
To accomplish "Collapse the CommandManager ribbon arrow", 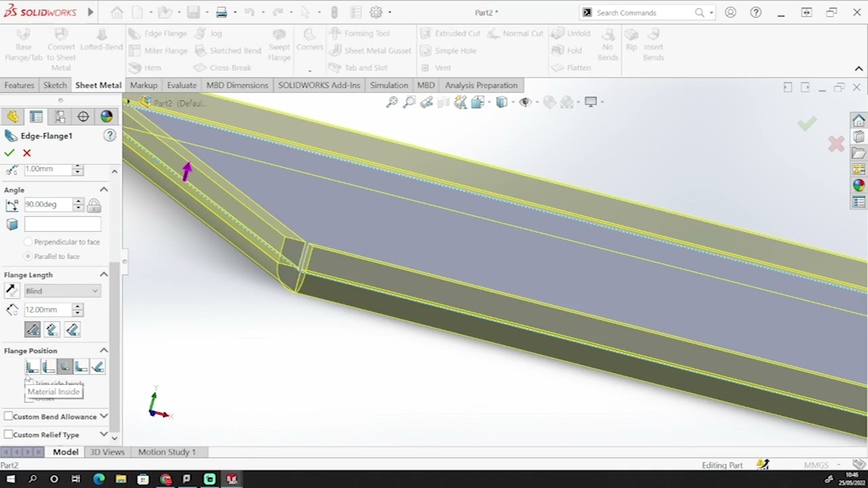I will [x=859, y=69].
